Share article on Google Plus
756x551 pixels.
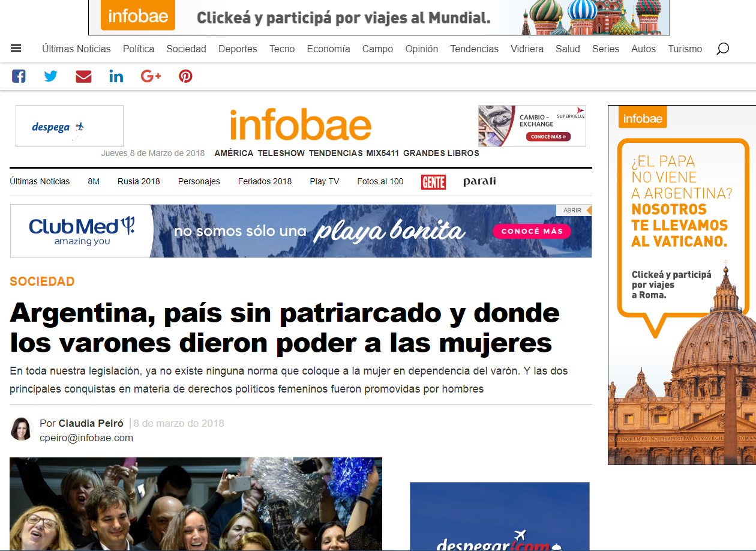click(151, 76)
